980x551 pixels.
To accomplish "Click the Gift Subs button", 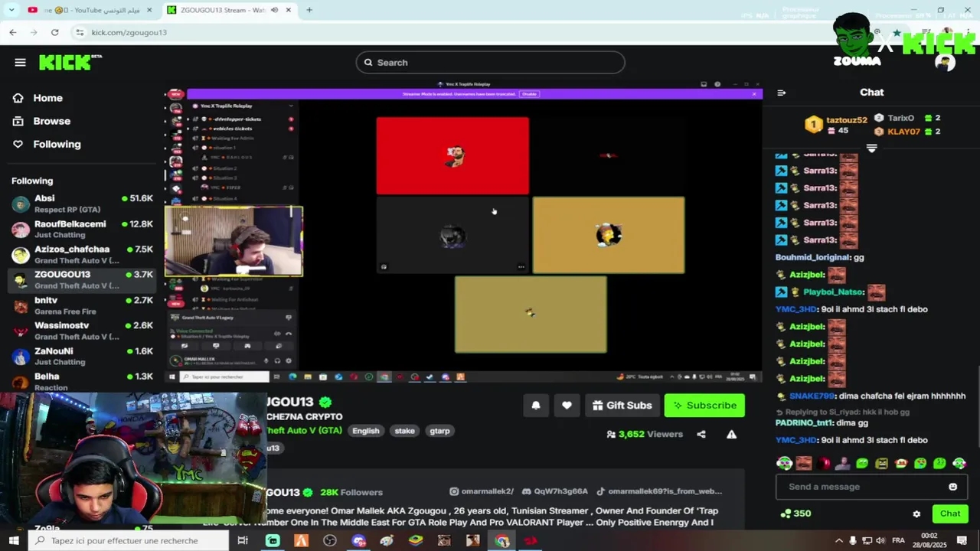I will point(622,406).
